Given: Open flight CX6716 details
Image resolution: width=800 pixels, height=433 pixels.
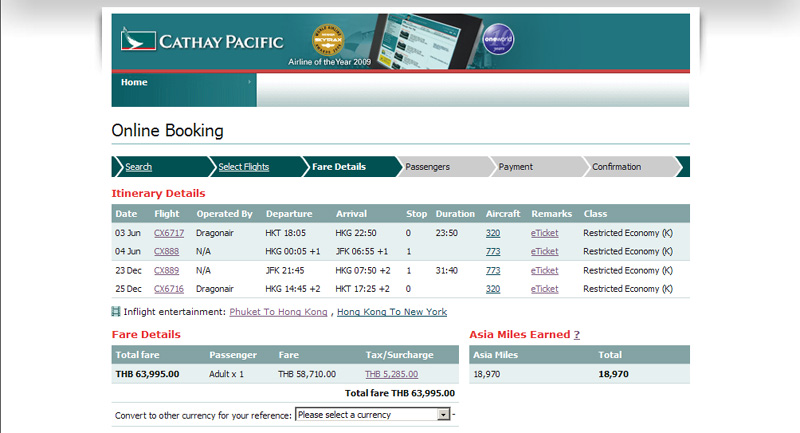Looking at the screenshot, I should point(169,289).
